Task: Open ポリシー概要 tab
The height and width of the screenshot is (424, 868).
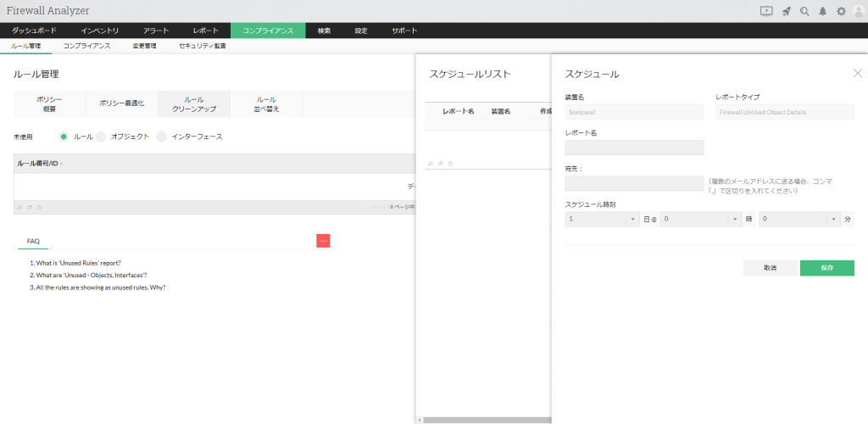Action: (49, 104)
